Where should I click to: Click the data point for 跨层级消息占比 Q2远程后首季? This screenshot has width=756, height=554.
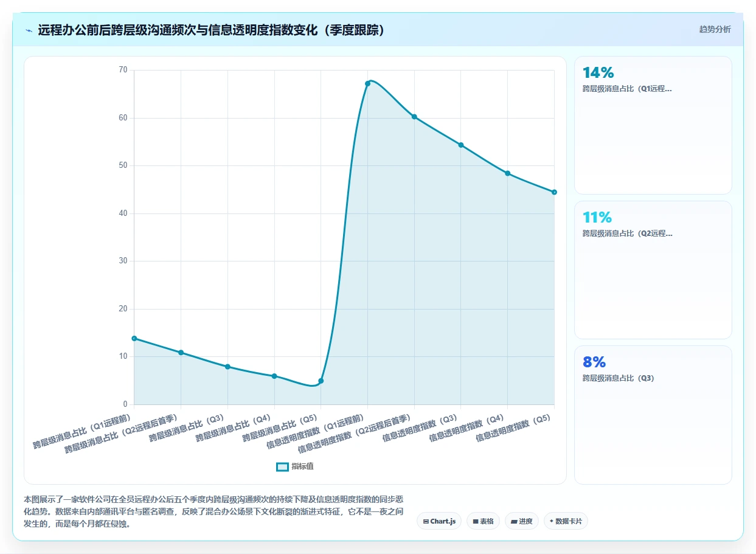181,353
